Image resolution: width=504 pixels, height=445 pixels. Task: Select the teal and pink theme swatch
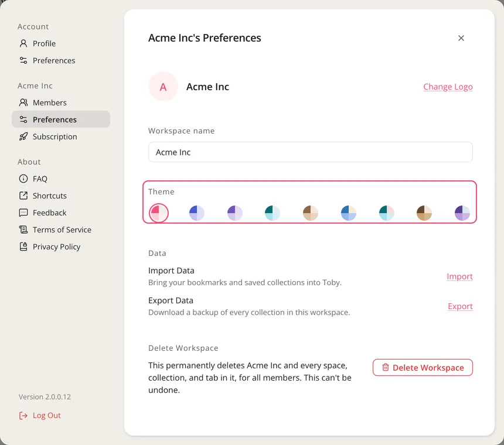click(x=386, y=213)
